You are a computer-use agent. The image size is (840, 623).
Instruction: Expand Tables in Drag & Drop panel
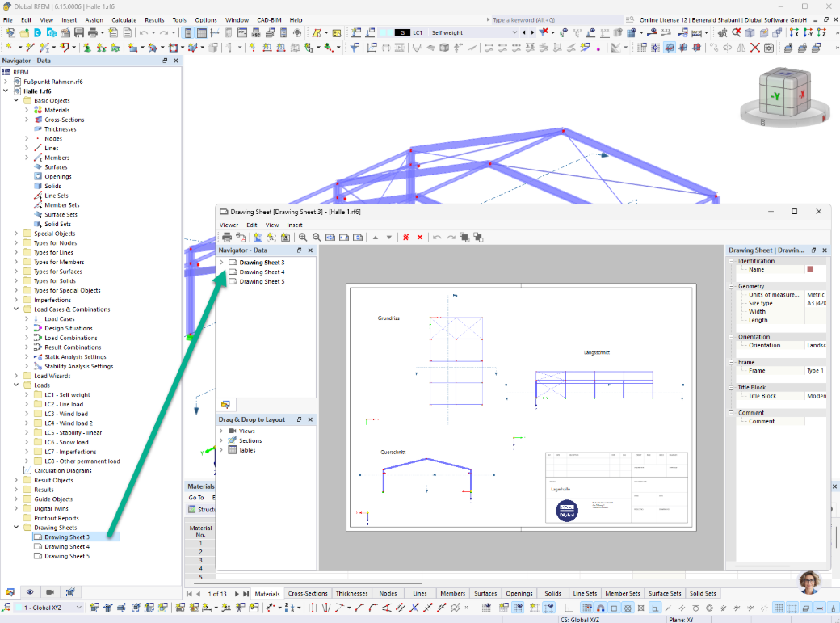222,450
